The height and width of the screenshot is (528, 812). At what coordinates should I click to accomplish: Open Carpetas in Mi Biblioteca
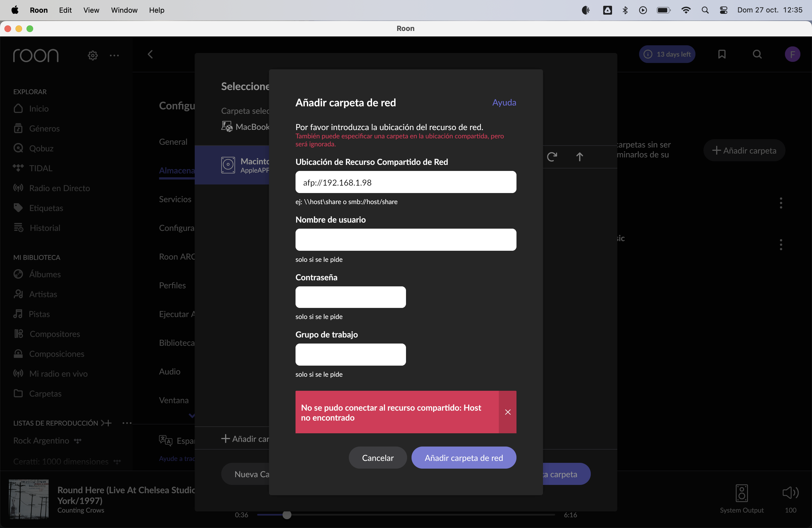[38, 394]
